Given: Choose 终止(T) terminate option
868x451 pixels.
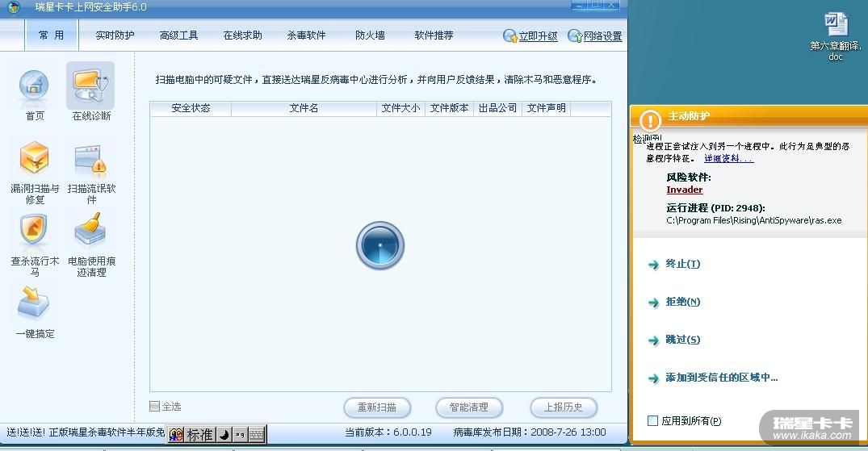Looking at the screenshot, I should (x=682, y=264).
